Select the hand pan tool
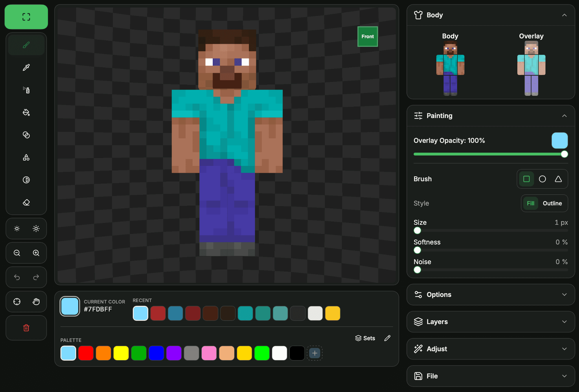579x392 pixels. [x=36, y=302]
